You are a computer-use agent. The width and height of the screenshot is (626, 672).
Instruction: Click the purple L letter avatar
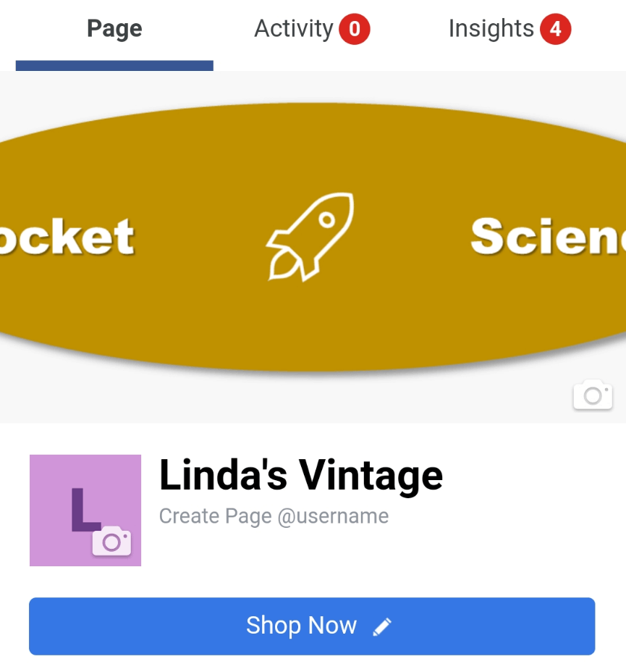pyautogui.click(x=85, y=508)
